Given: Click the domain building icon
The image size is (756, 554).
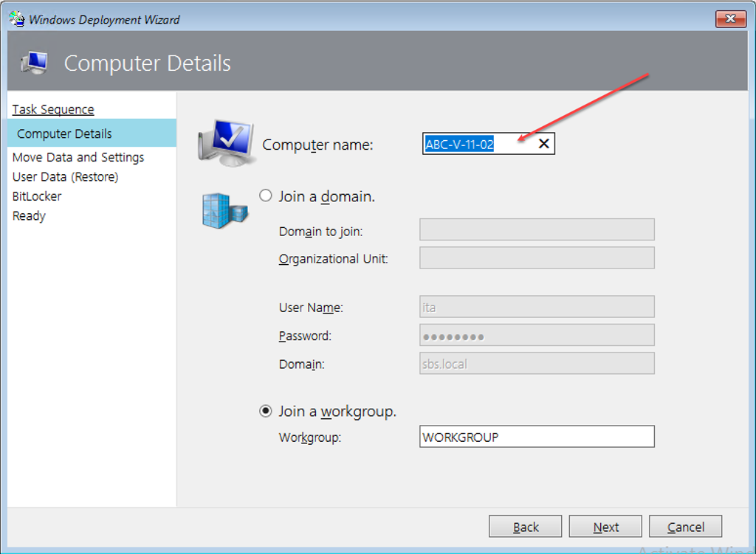Looking at the screenshot, I should click(224, 209).
